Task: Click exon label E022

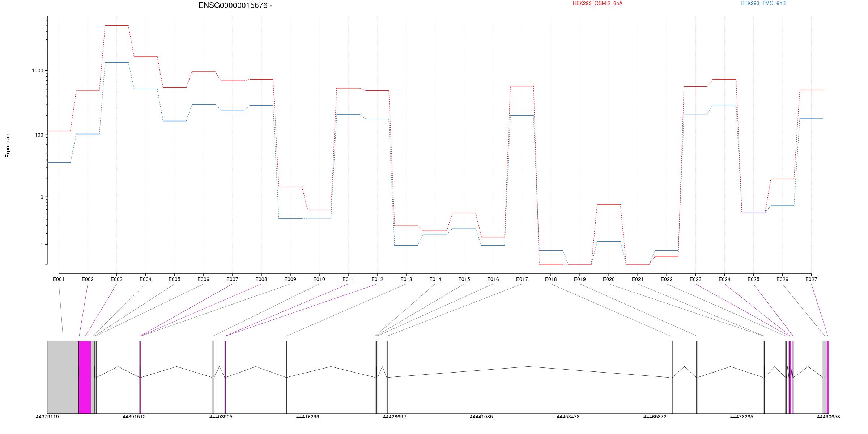Action: click(667, 280)
